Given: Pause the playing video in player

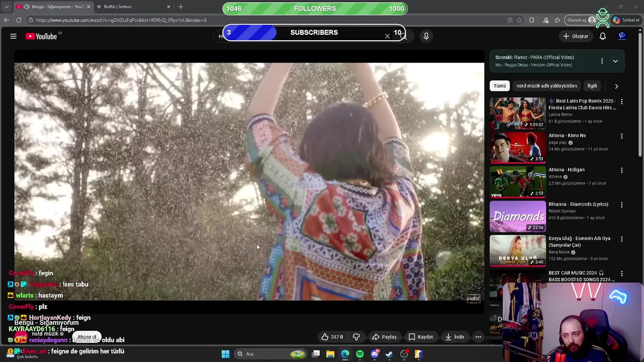Looking at the screenshot, I should [249, 182].
